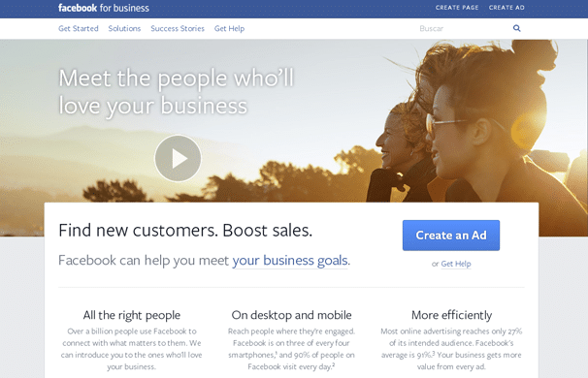Follow the Get Help link under the button

click(x=456, y=264)
